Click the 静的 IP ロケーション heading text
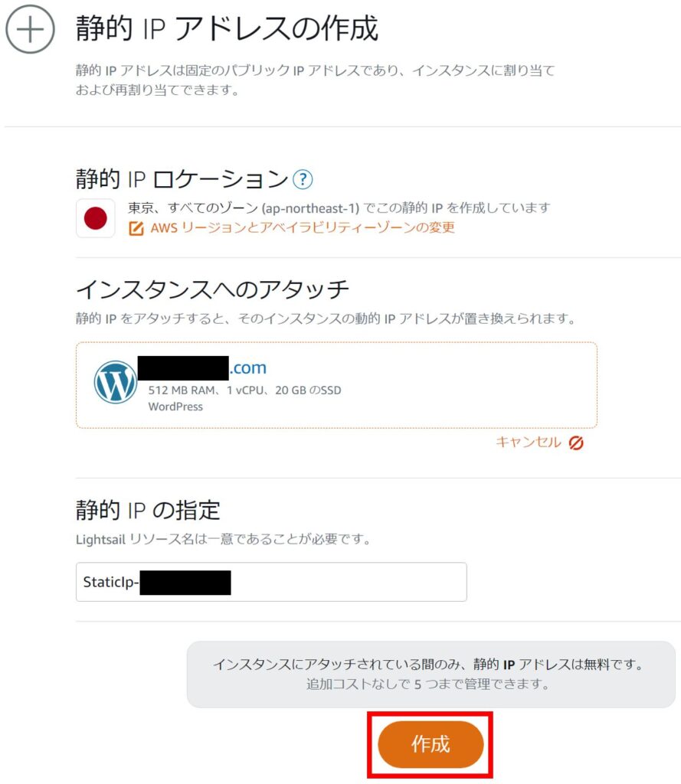Screen dimensions: 681x784 pyautogui.click(x=182, y=179)
